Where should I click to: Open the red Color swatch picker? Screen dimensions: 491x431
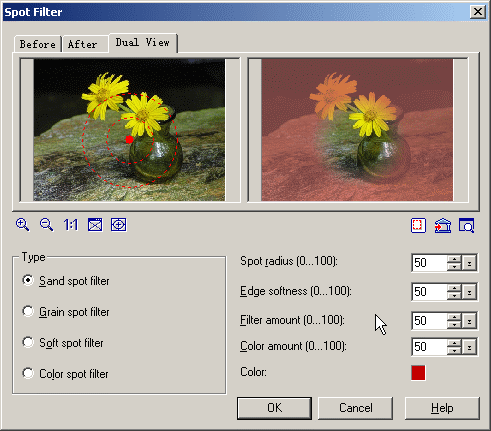click(x=418, y=373)
